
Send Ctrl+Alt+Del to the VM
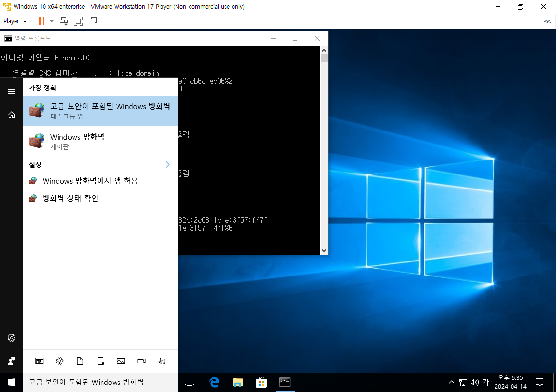[64, 21]
